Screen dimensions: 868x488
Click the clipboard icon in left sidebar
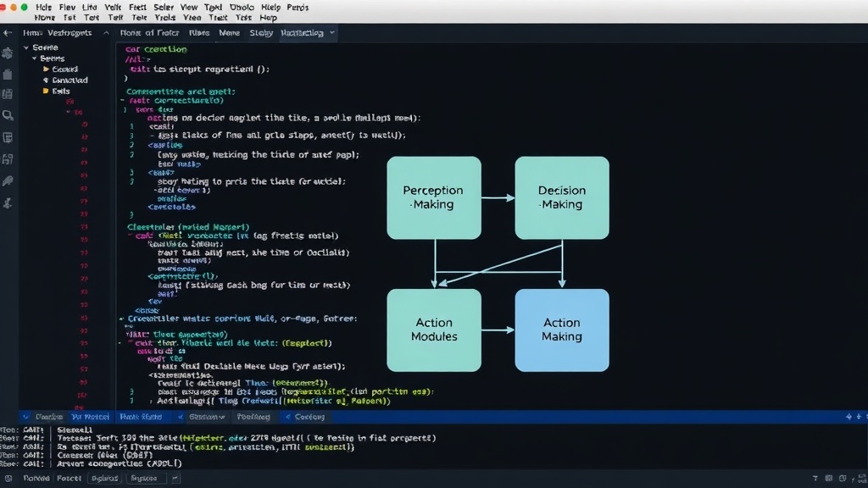click(8, 75)
